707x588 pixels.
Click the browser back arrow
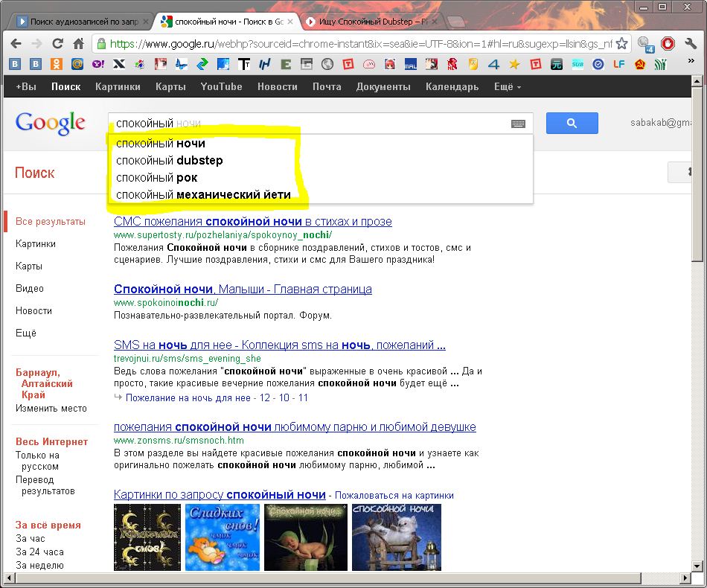[x=16, y=44]
